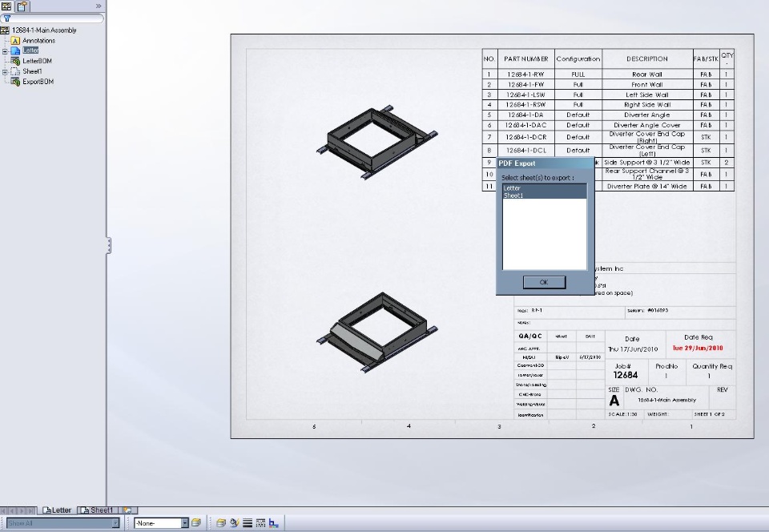Image resolution: width=769 pixels, height=532 pixels.
Task: Open the -None- layer dropdown
Action: [185, 523]
